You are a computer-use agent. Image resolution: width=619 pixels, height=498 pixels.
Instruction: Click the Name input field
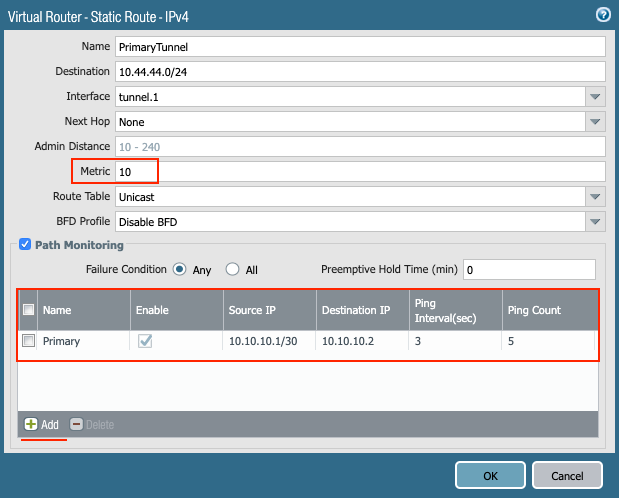tap(360, 47)
